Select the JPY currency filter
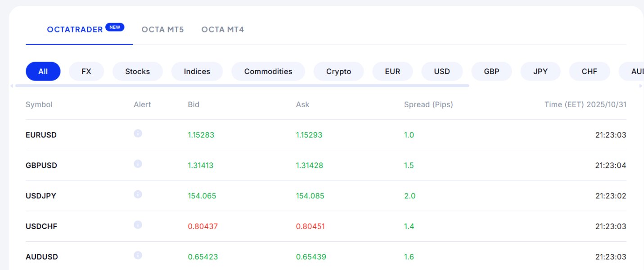Screen dimensions: 644x270 (540, 71)
